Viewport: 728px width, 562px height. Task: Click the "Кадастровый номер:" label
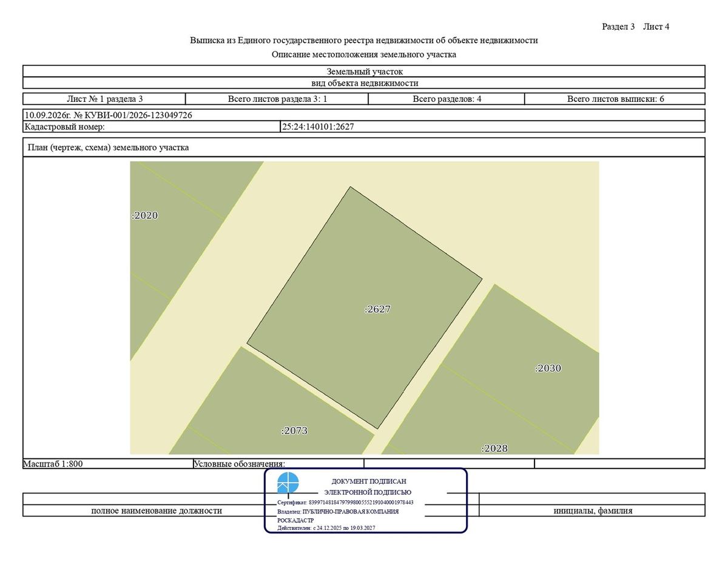(65, 127)
